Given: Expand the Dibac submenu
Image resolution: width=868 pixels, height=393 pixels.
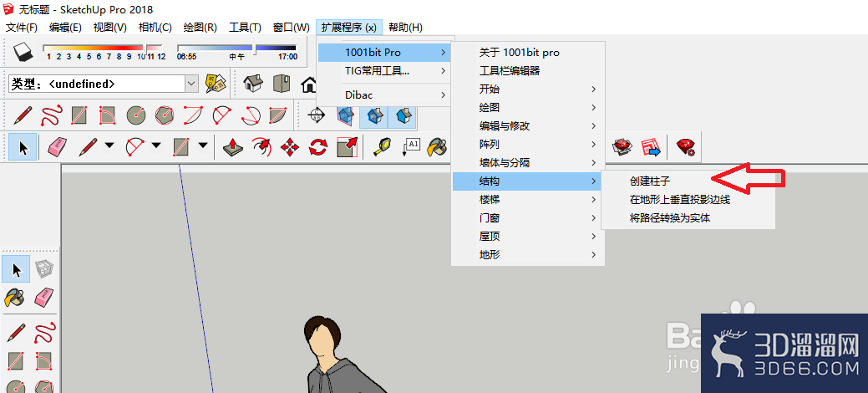Looking at the screenshot, I should (x=384, y=94).
